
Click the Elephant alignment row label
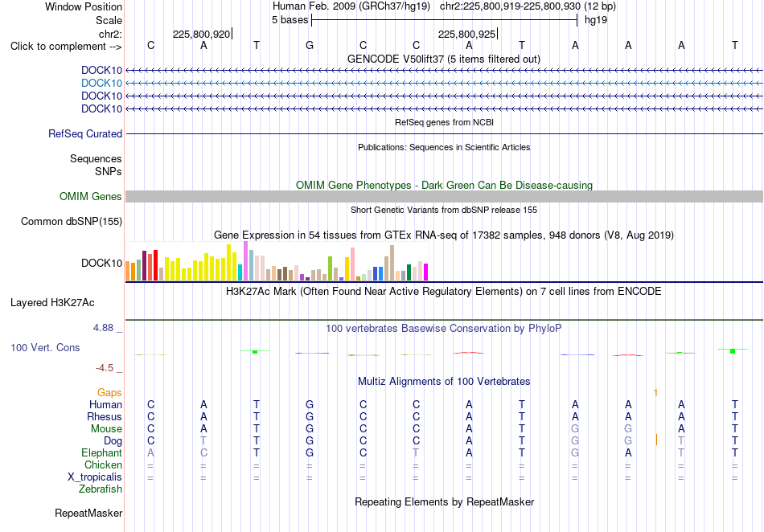click(101, 452)
